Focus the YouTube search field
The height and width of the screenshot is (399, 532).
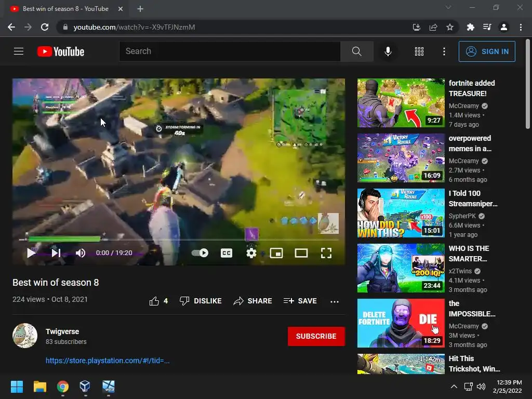tap(230, 51)
